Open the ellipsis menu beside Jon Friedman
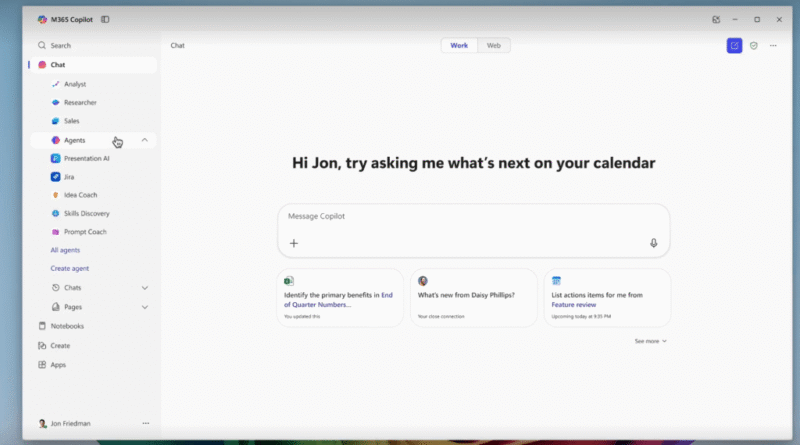The height and width of the screenshot is (445, 800). (x=146, y=424)
